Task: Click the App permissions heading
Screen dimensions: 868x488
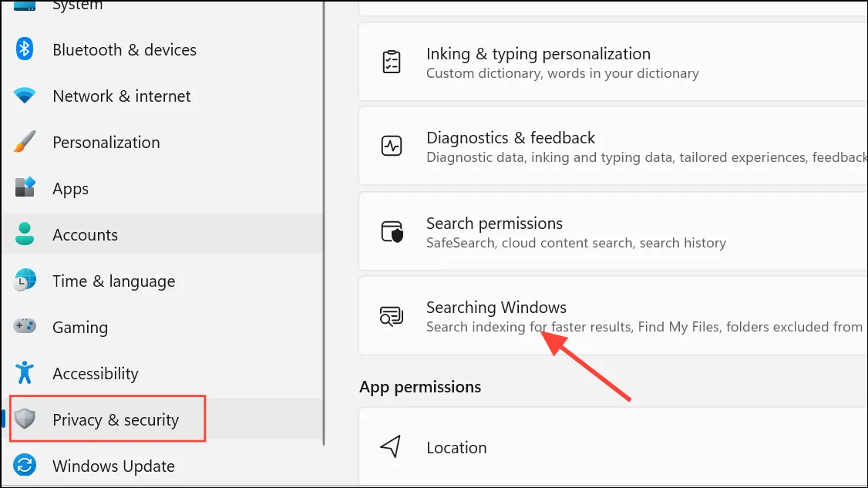Action: tap(420, 387)
